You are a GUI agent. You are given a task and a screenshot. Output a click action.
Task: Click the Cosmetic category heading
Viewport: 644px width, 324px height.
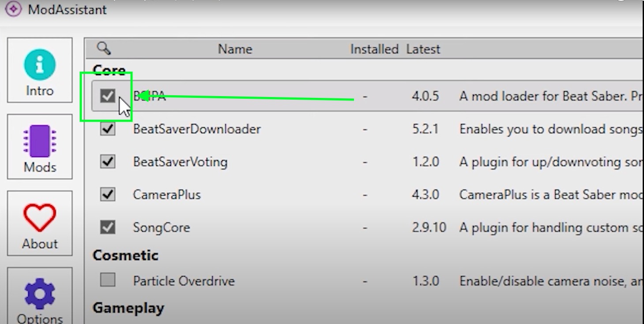pyautogui.click(x=125, y=255)
